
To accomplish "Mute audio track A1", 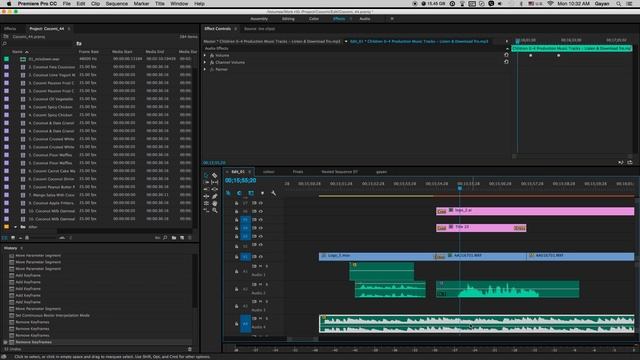I will click(260, 266).
